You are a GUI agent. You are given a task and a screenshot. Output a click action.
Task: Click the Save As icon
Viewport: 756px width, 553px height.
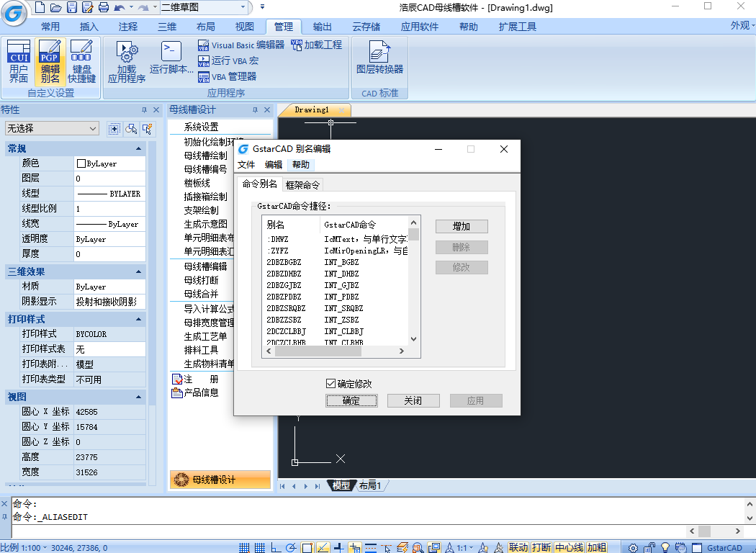[x=87, y=7]
